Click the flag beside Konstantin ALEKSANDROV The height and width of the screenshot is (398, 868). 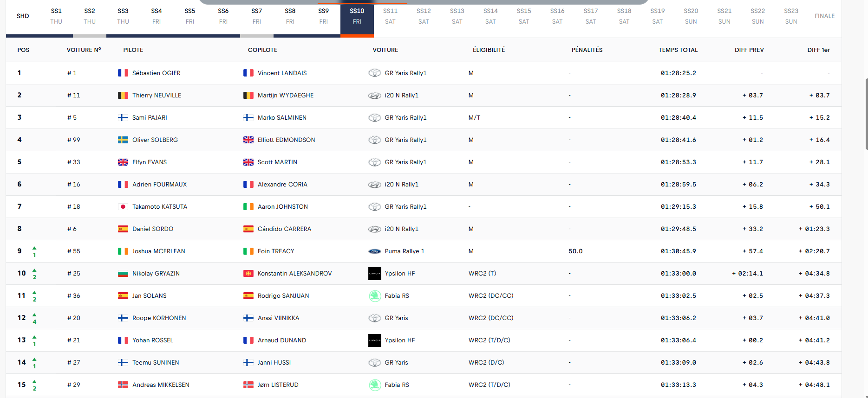coord(248,273)
